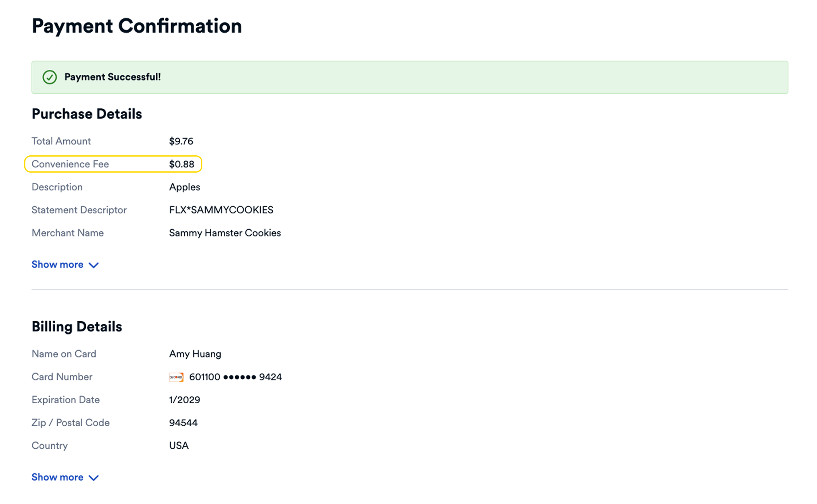
Task: Click the Merchant Name label
Action: click(x=68, y=233)
